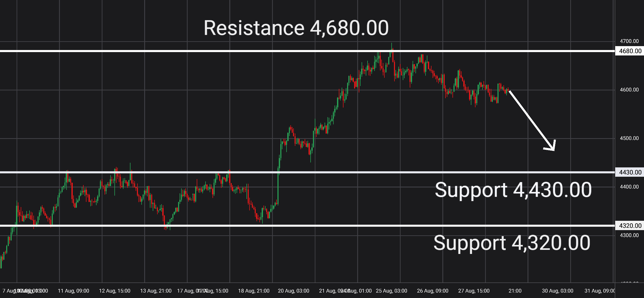This screenshot has width=644, height=298.
Task: Click the 4700.00 price axis tick
Action: pyautogui.click(x=629, y=41)
